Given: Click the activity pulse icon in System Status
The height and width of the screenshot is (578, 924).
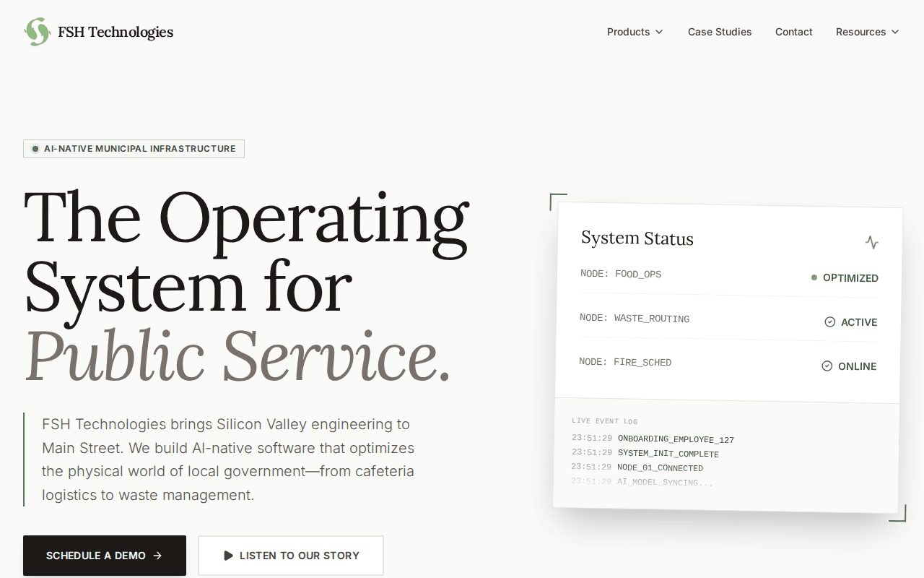Looking at the screenshot, I should point(872,243).
